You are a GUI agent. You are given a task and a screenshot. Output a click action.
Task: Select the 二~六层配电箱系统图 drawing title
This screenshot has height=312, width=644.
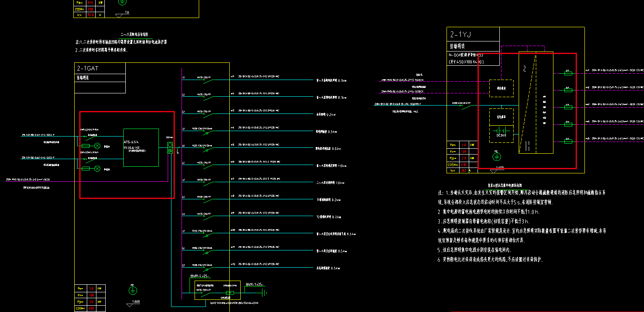[x=134, y=34]
